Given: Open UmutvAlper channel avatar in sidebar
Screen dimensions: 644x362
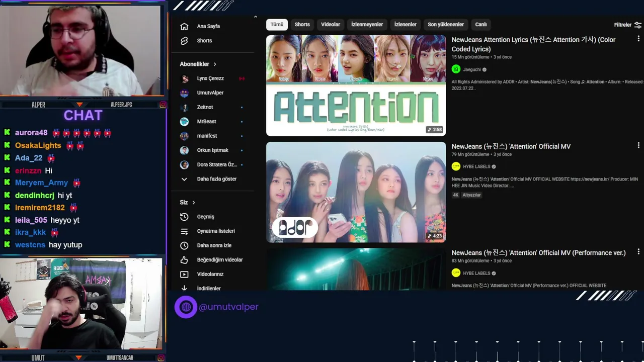Looking at the screenshot, I should (x=185, y=93).
